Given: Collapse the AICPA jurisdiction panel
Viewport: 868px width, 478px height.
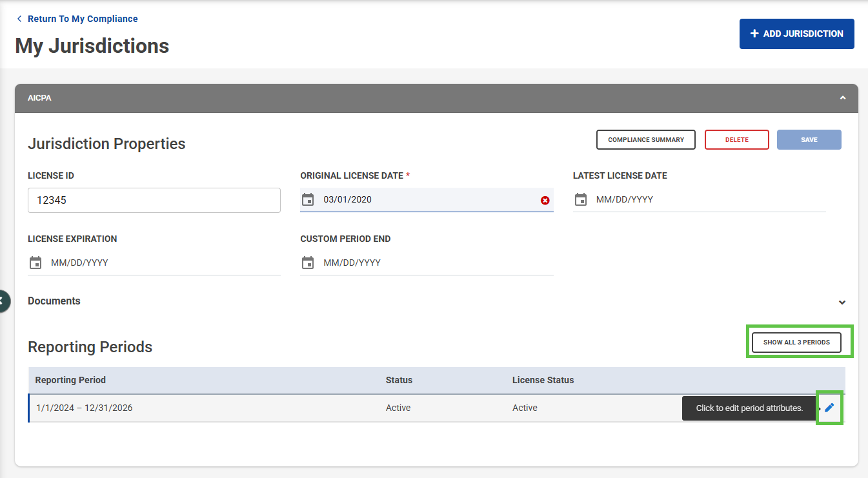Looking at the screenshot, I should [x=842, y=98].
